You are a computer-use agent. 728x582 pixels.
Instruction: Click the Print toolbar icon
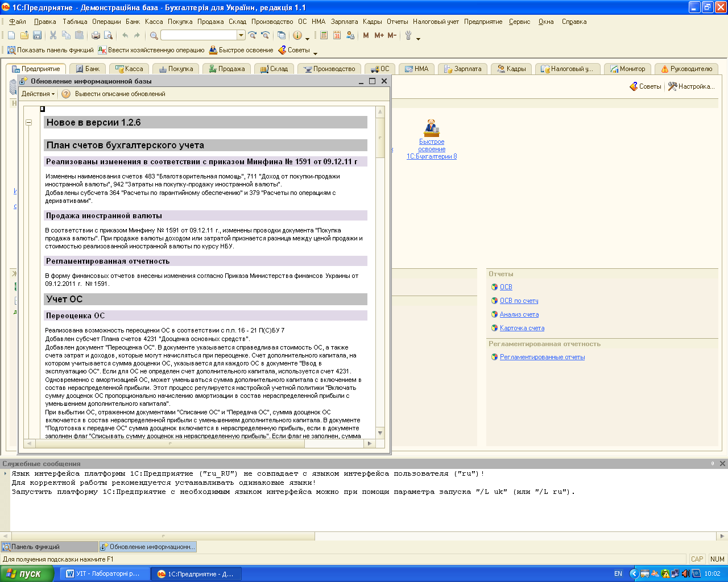point(96,35)
